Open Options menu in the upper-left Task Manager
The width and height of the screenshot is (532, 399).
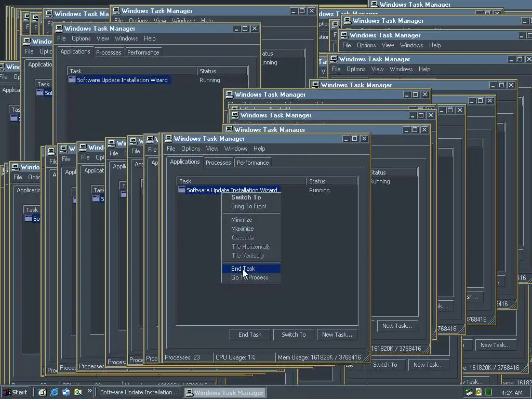(81, 38)
